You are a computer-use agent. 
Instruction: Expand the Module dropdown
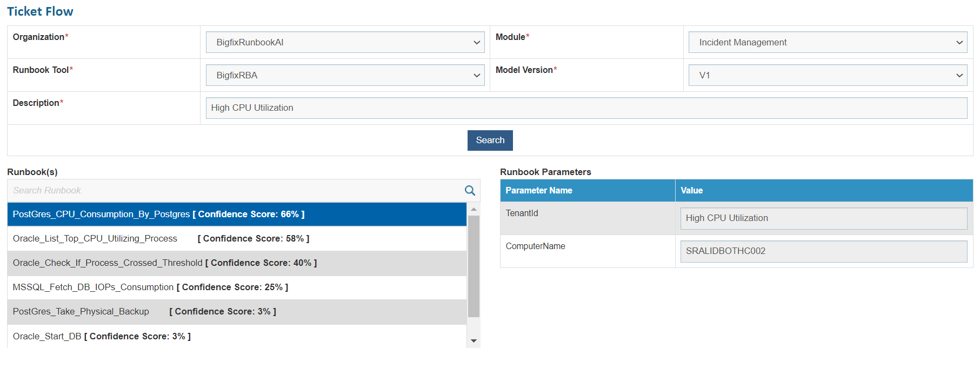pos(827,42)
